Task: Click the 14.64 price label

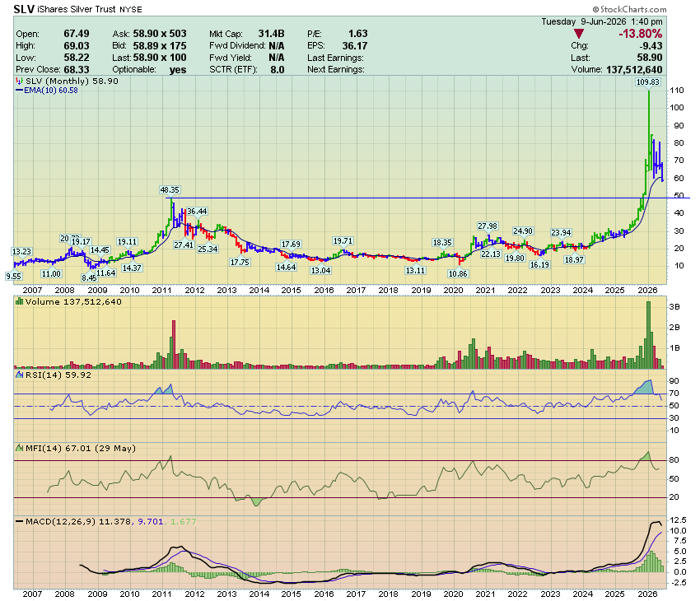Action: coord(286,268)
